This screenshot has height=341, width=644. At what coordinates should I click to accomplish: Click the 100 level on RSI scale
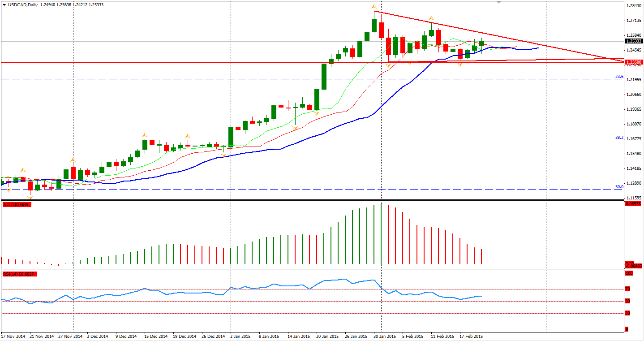pos(629,273)
